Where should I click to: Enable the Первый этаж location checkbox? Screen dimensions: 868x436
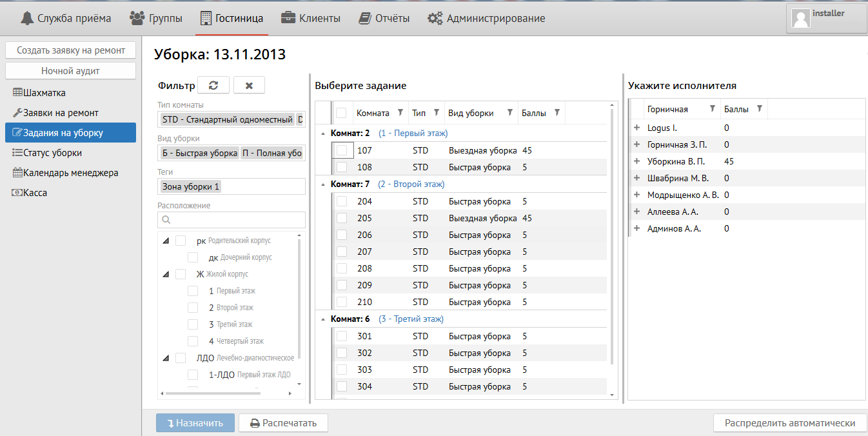[193, 291]
